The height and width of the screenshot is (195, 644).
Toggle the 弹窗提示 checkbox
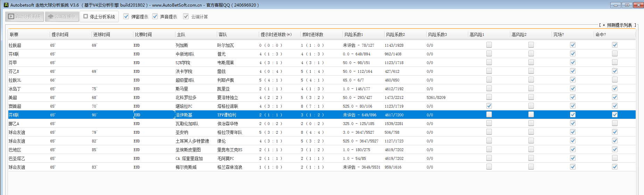(x=126, y=16)
